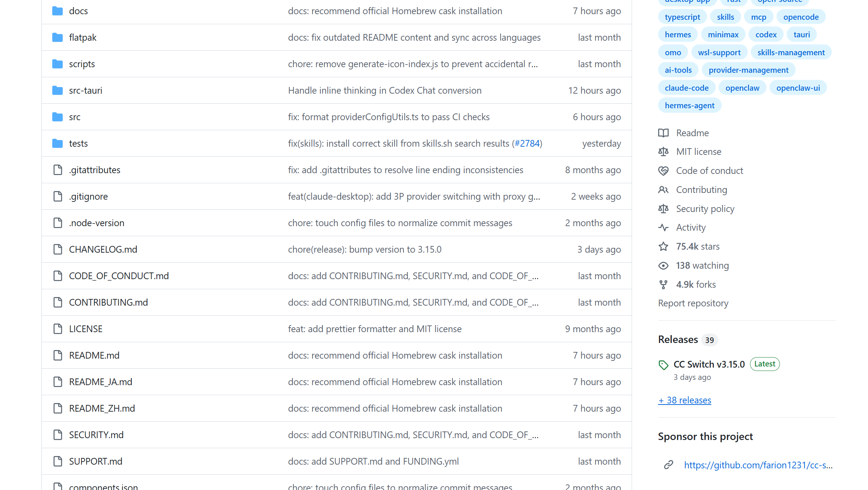Select the wsl-support topic tag
Screen dimensions: 868x490
[719, 52]
